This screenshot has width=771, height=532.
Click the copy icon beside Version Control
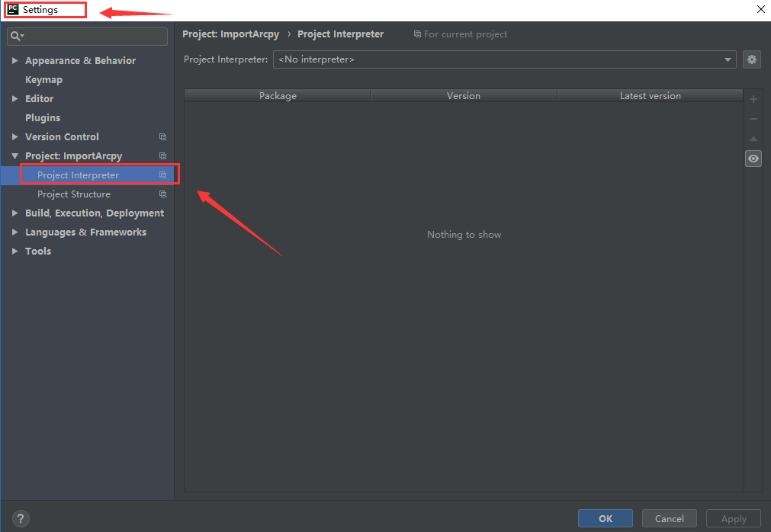[162, 137]
